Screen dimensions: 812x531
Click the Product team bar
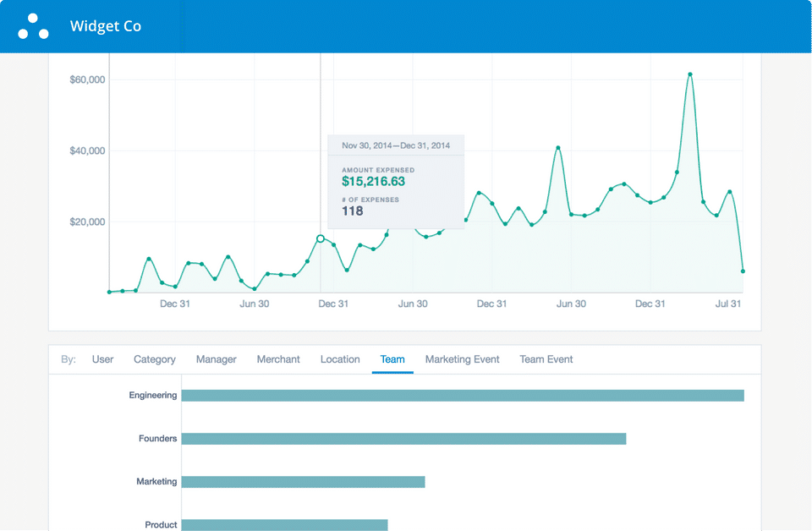(284, 525)
